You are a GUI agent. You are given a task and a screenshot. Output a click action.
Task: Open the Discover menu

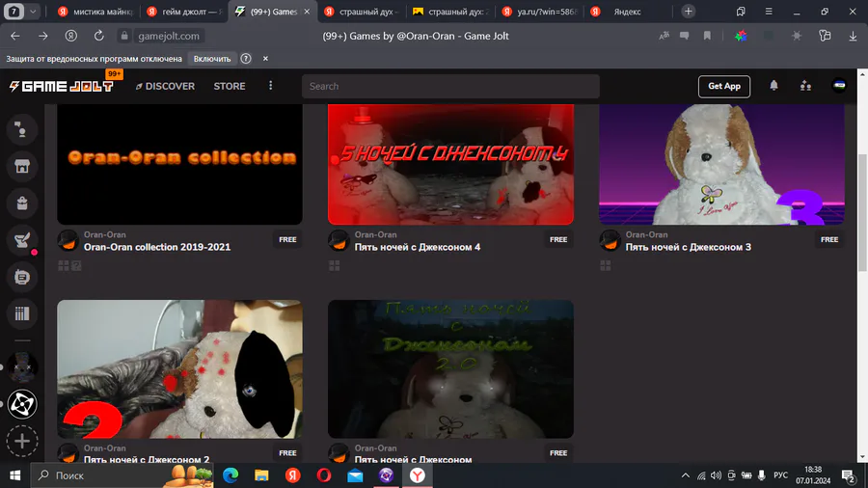pos(165,86)
